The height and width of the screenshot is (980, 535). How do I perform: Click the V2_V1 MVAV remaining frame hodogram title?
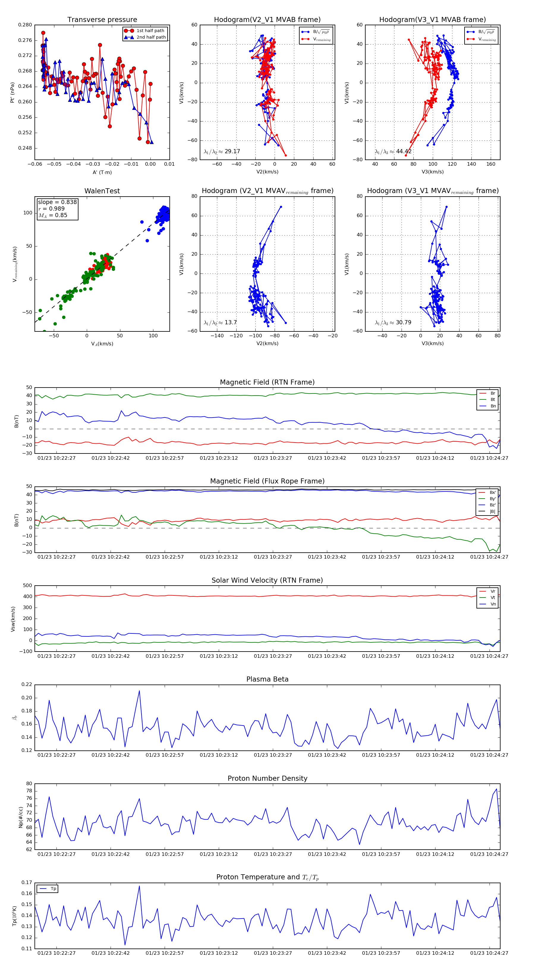pyautogui.click(x=267, y=191)
